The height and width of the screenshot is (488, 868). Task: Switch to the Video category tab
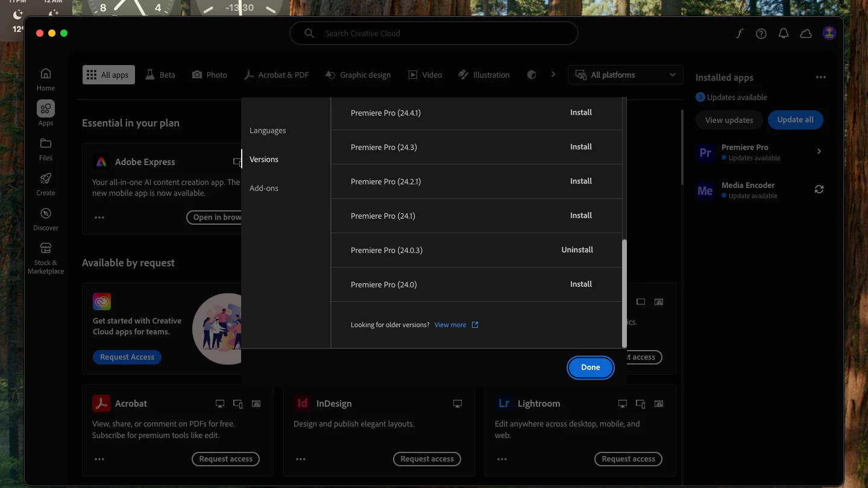coord(425,75)
